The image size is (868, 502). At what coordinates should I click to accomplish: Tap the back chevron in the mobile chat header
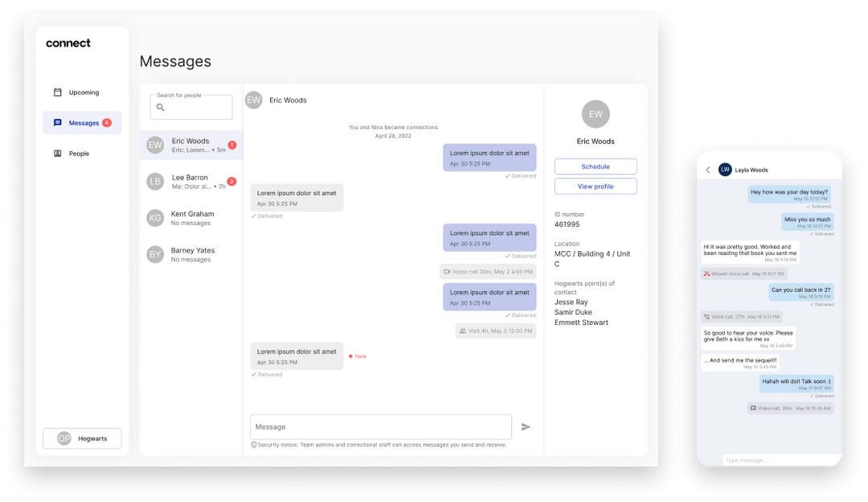[x=709, y=170]
